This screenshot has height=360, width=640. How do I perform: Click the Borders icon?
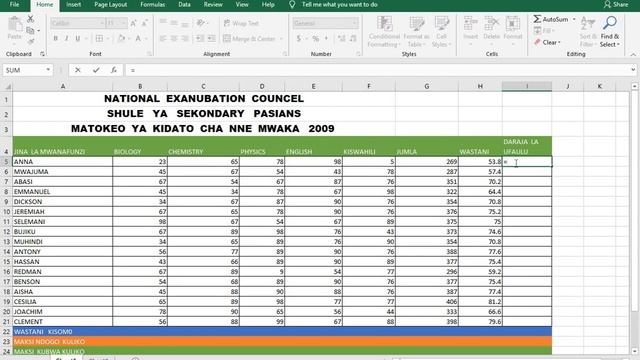[99, 39]
